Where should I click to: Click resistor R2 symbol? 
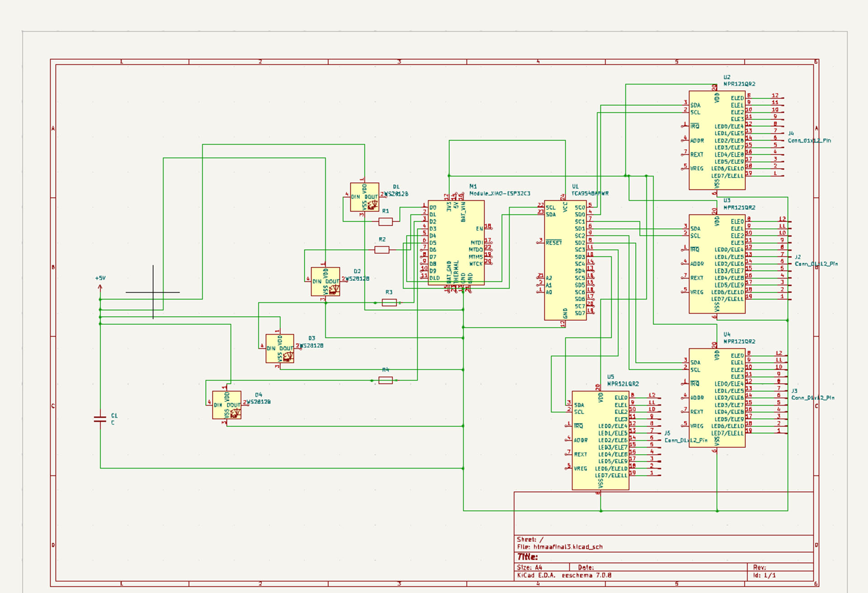[382, 250]
